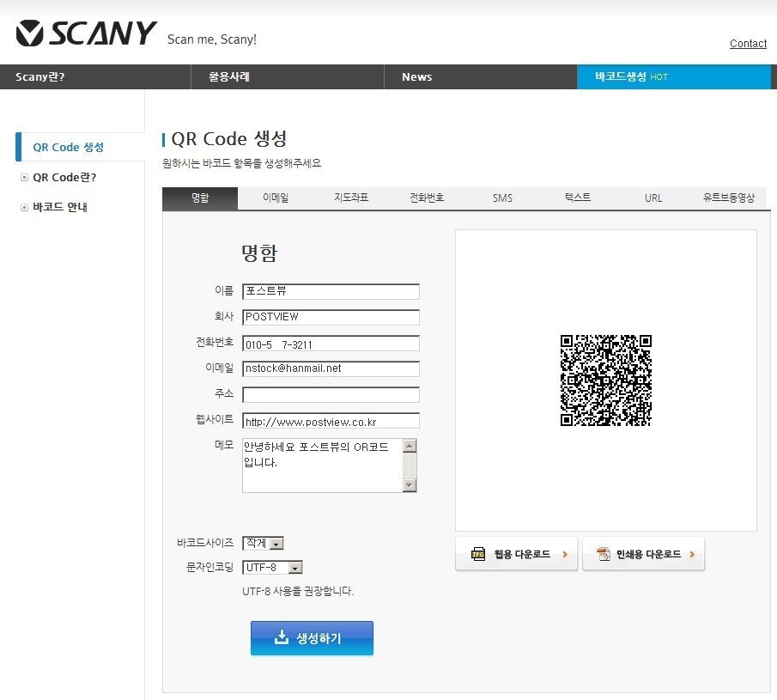Viewport: 777px width, 700px height.
Task: Switch to the 지도좌표 tab
Action: point(351,198)
